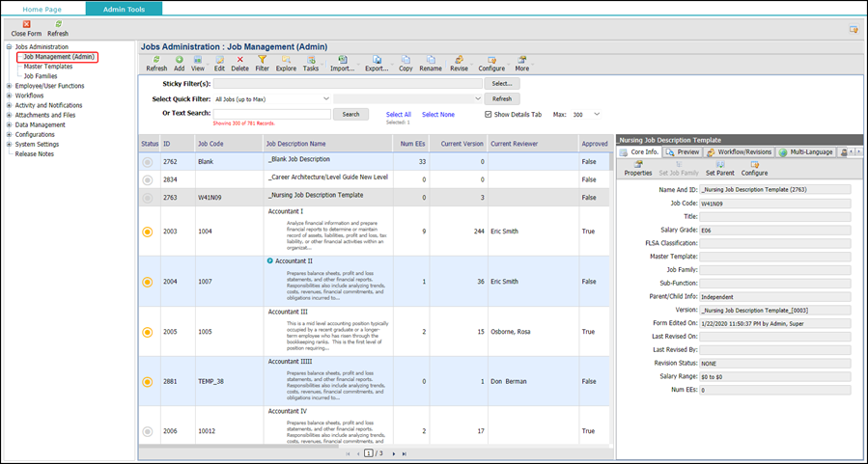
Task: Click the Close Form icon
Action: tap(26, 24)
